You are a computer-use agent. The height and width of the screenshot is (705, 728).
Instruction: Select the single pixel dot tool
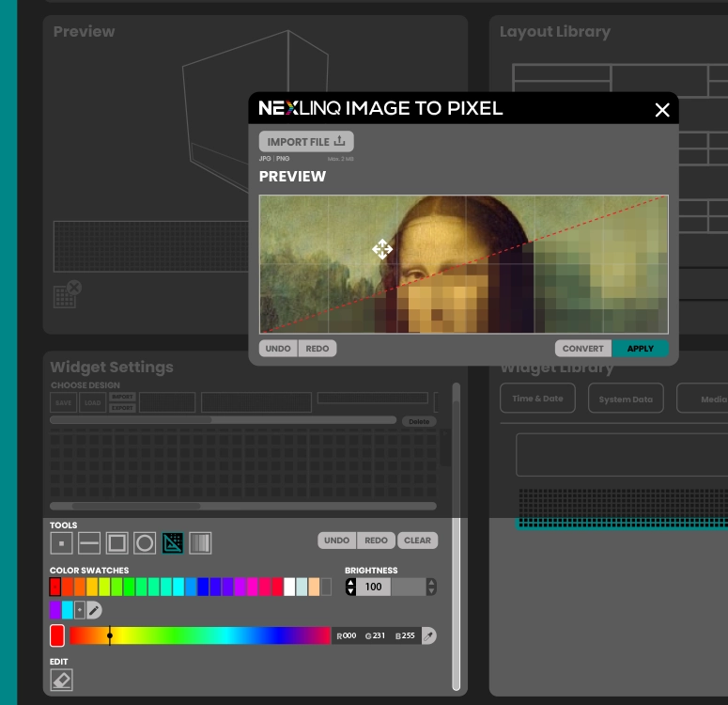[61, 542]
